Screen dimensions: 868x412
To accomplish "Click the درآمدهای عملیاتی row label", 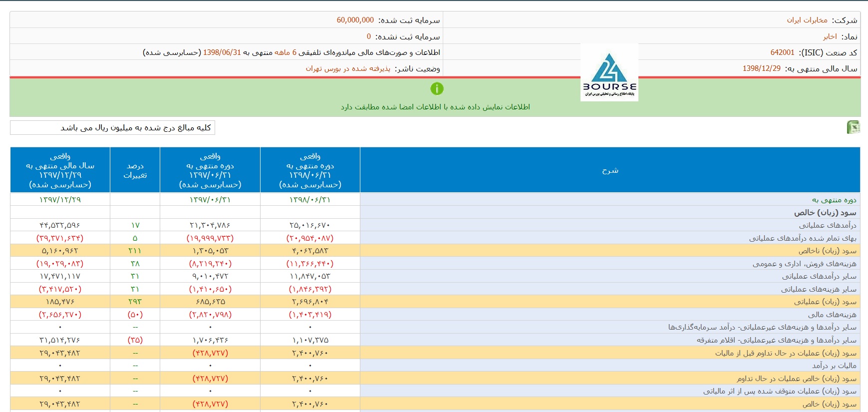I will [827, 225].
